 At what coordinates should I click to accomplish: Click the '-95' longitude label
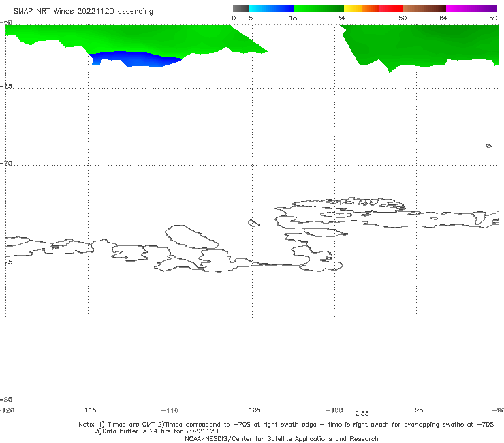[x=417, y=410]
